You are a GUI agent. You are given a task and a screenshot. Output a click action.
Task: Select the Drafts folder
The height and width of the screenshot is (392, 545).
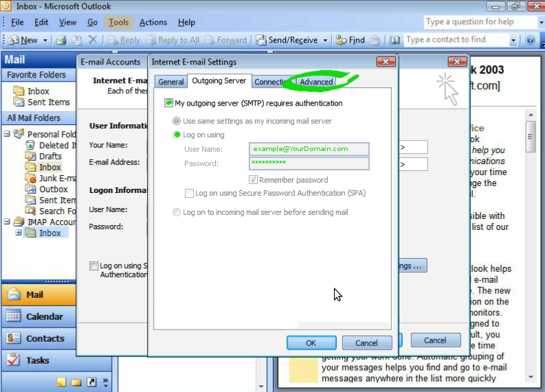44,157
